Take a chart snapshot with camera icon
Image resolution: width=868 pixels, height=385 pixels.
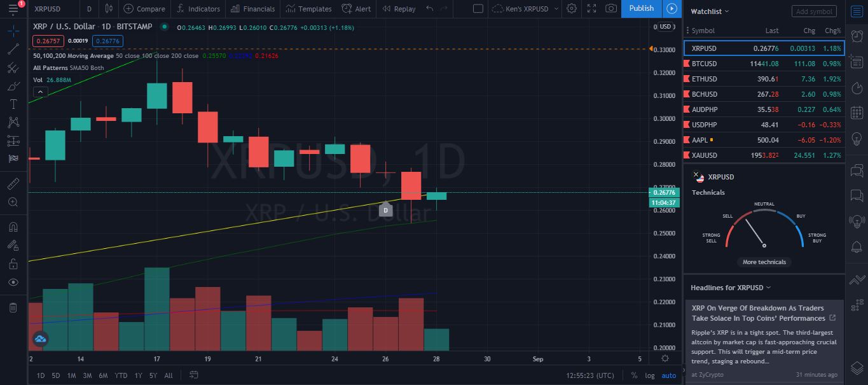pyautogui.click(x=610, y=8)
